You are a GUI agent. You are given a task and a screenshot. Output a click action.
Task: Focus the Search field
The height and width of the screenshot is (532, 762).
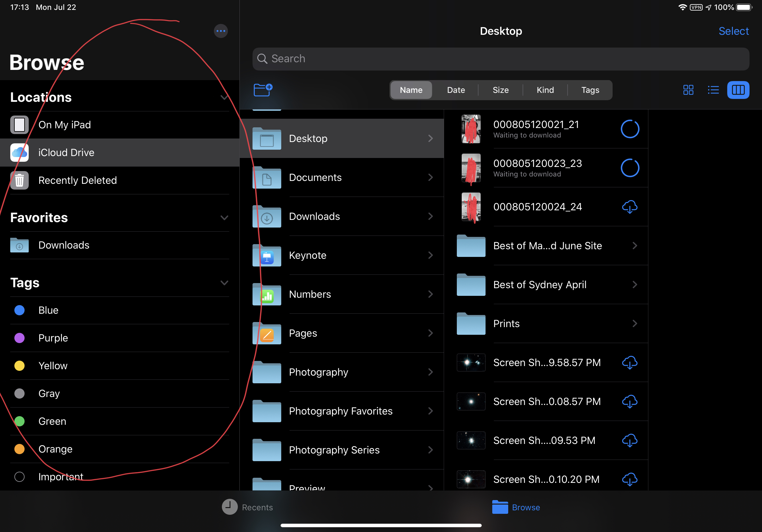pos(501,59)
